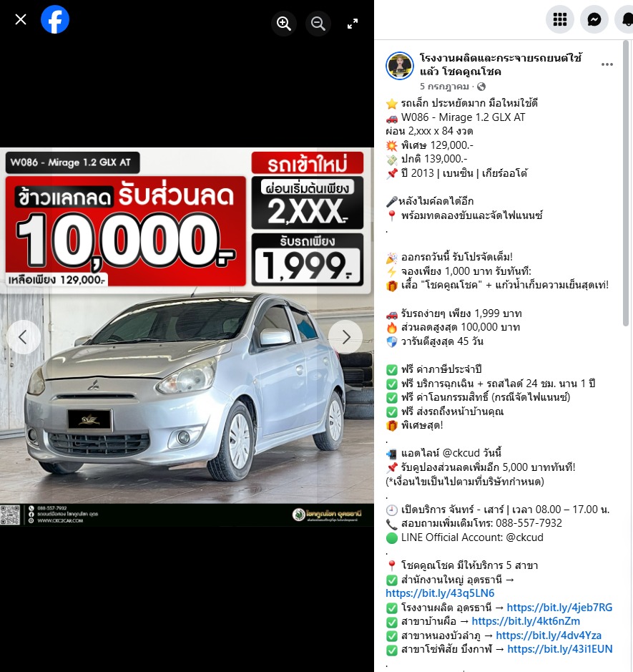The image size is (633, 672).
Task: Open the post options three-dot menu
Action: coord(607,64)
